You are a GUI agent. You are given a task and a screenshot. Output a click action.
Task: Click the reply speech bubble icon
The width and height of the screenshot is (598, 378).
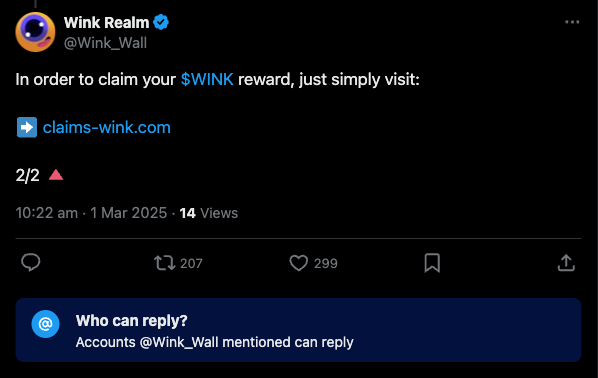tap(31, 262)
